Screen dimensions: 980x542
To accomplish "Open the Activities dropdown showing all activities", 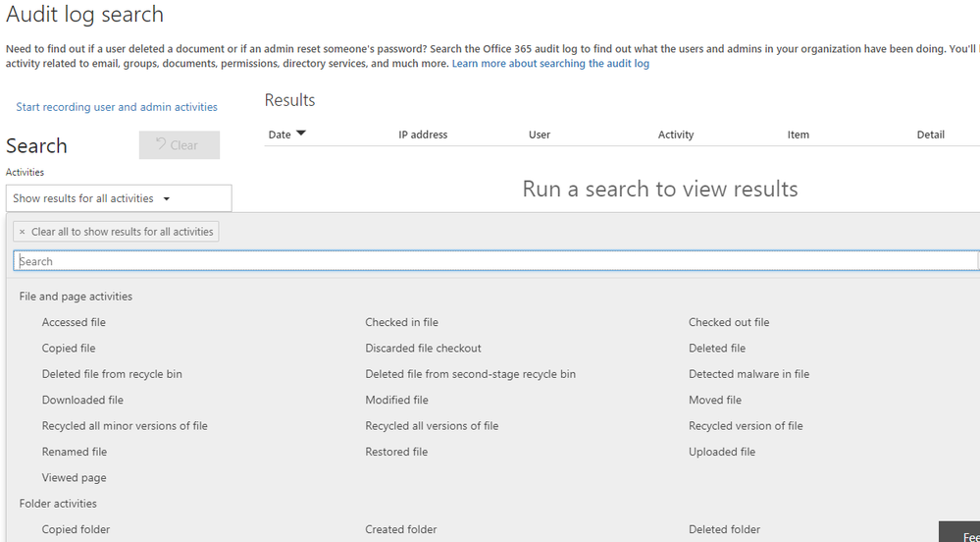I will pyautogui.click(x=119, y=198).
